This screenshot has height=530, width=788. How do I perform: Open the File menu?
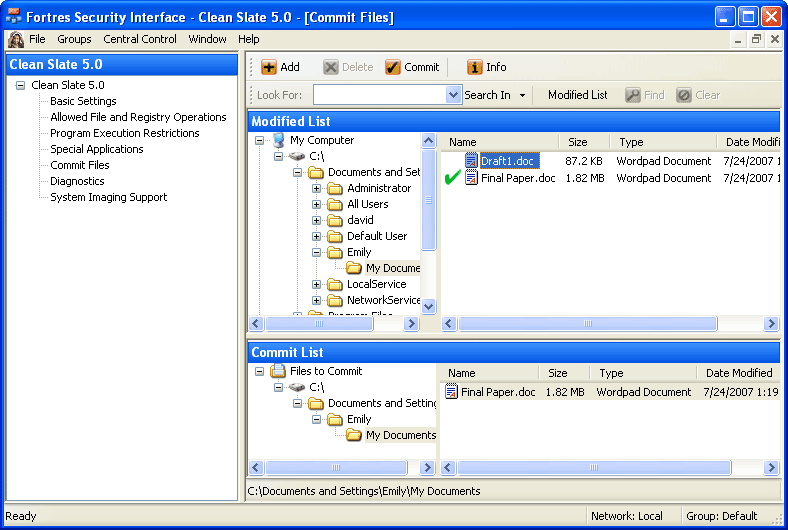click(x=37, y=39)
